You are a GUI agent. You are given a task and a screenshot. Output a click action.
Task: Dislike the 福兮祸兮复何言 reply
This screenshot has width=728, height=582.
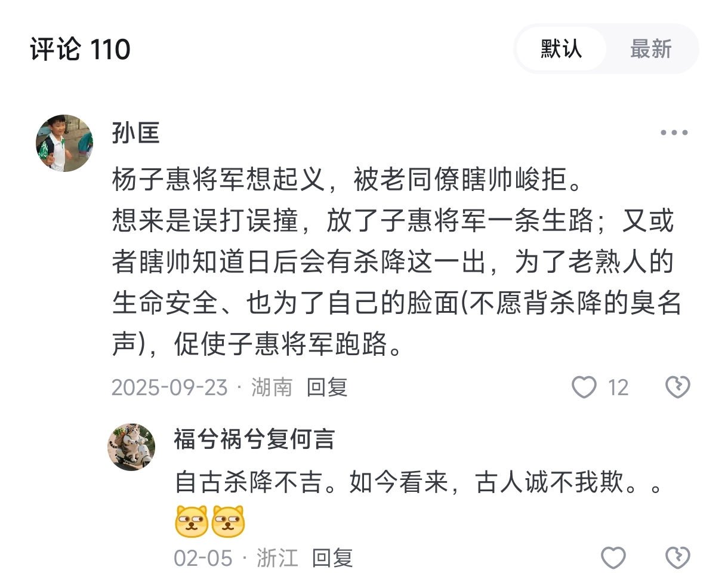(x=678, y=558)
